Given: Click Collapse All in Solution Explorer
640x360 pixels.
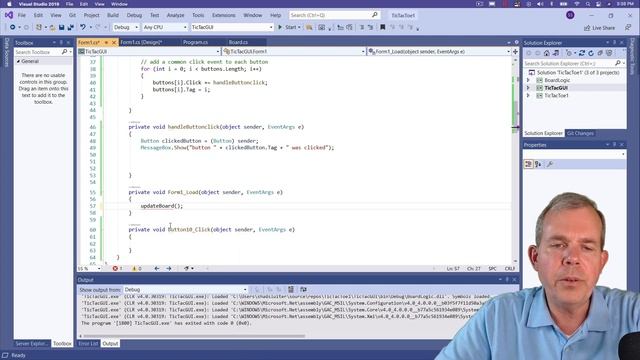Looking at the screenshot, I should point(600,53).
